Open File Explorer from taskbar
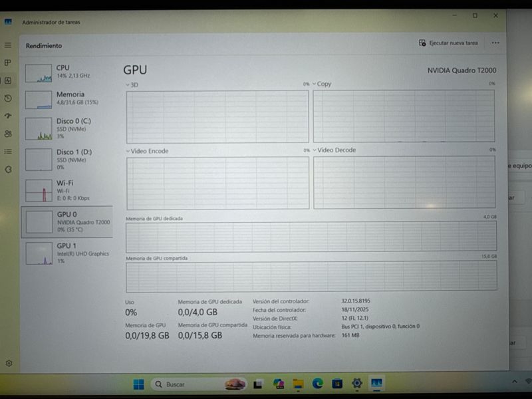 298,384
